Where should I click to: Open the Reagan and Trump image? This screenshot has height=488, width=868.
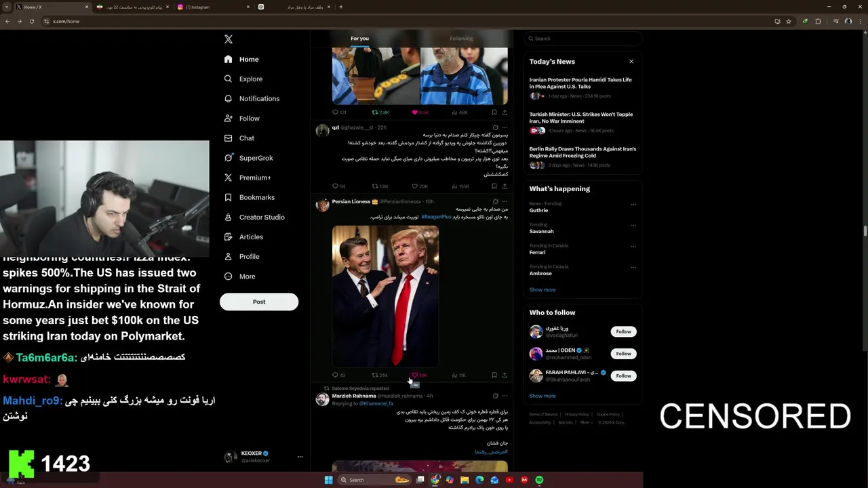click(385, 296)
